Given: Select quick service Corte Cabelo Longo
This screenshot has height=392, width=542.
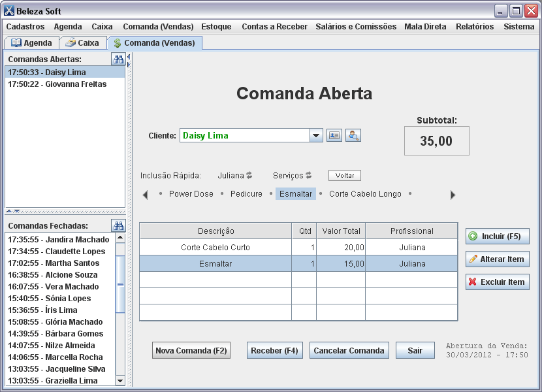Looking at the screenshot, I should (365, 194).
